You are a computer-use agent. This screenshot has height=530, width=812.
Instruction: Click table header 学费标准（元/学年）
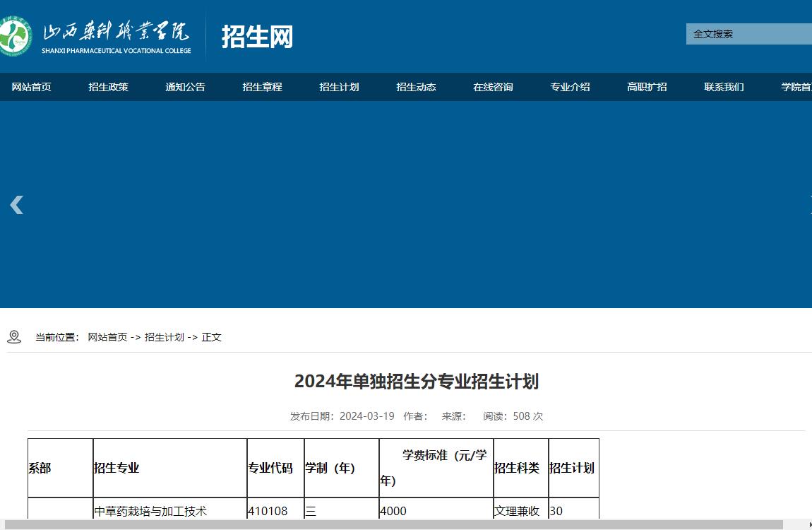436,468
